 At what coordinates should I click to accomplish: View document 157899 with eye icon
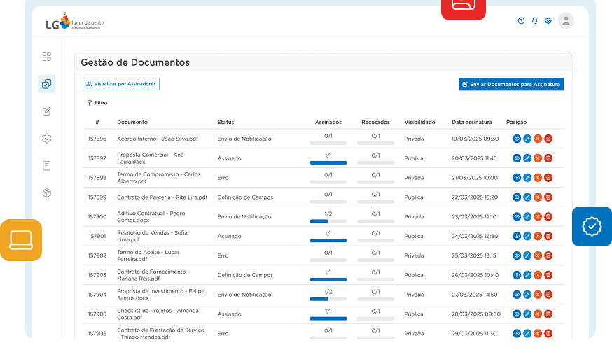[x=517, y=197]
